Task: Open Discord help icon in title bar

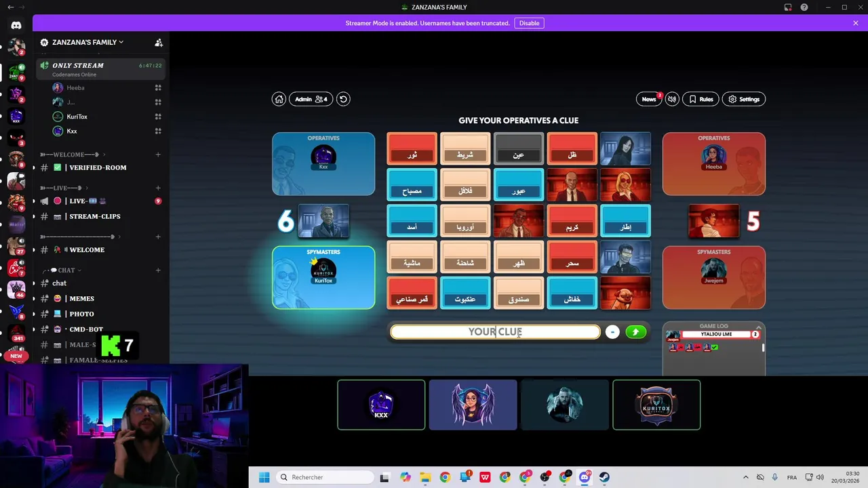Action: click(x=804, y=7)
